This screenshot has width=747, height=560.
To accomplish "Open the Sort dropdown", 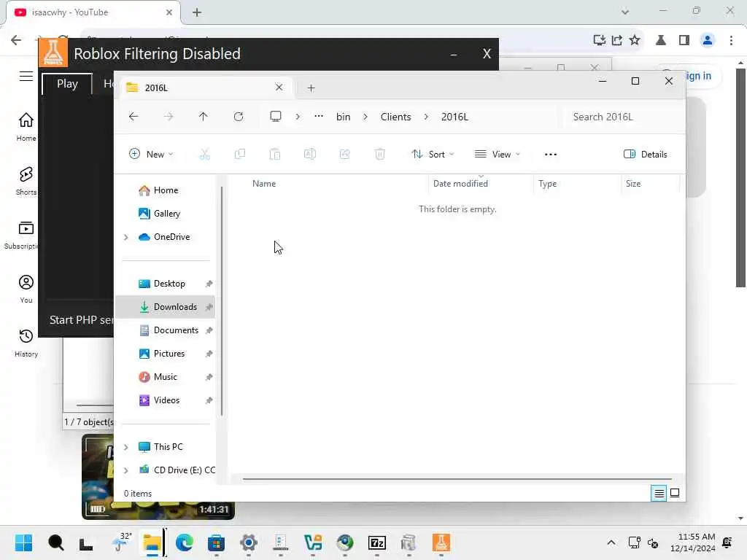I will pos(433,155).
